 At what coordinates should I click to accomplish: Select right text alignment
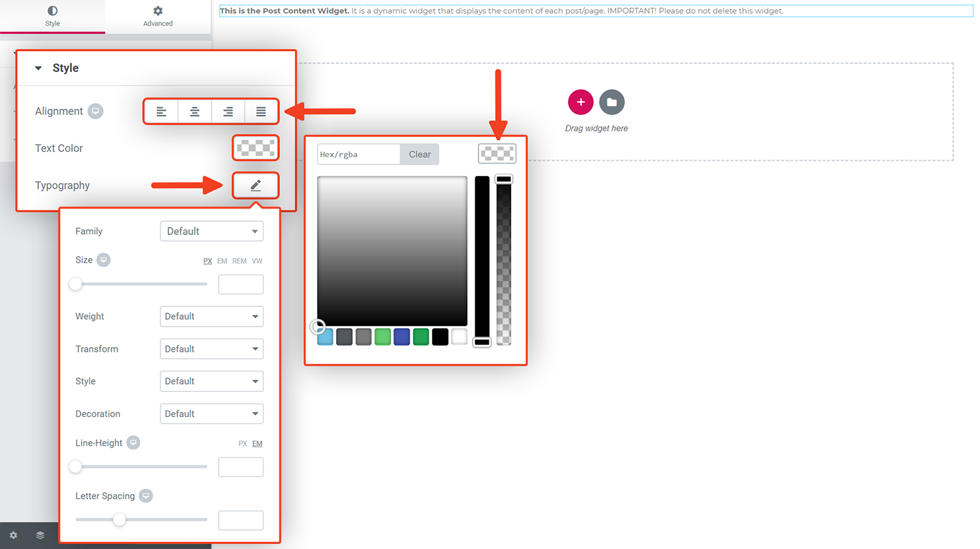(227, 111)
